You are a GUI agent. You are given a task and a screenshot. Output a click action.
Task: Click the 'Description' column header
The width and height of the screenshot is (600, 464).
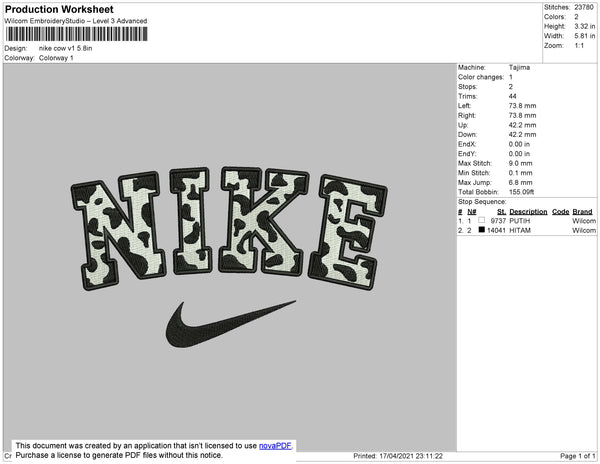[528, 212]
